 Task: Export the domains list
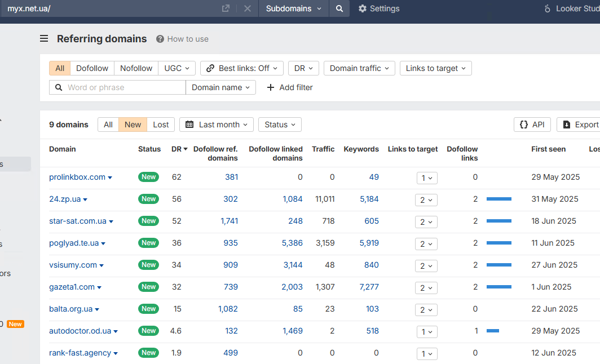pyautogui.click(x=580, y=125)
